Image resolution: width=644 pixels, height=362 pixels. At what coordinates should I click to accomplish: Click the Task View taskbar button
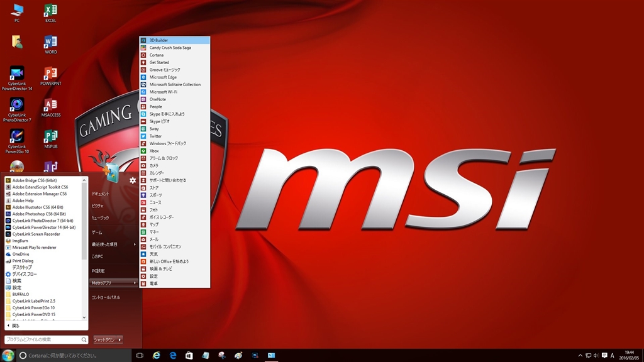pos(140,356)
